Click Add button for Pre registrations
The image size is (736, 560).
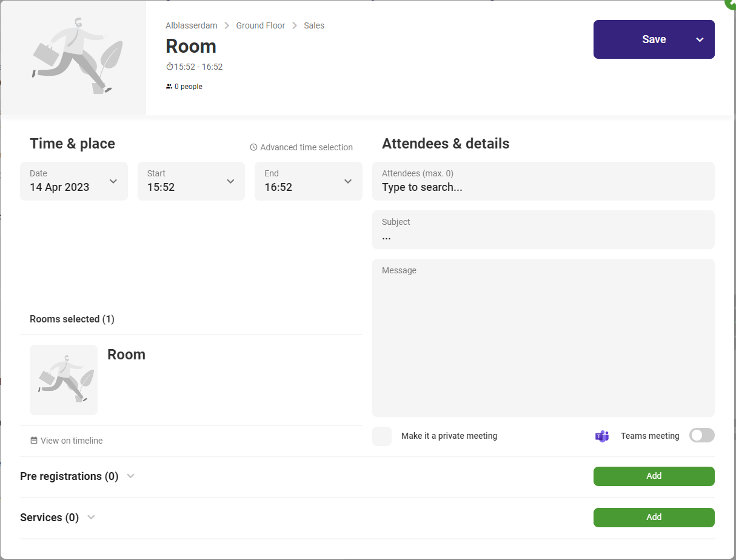[654, 476]
